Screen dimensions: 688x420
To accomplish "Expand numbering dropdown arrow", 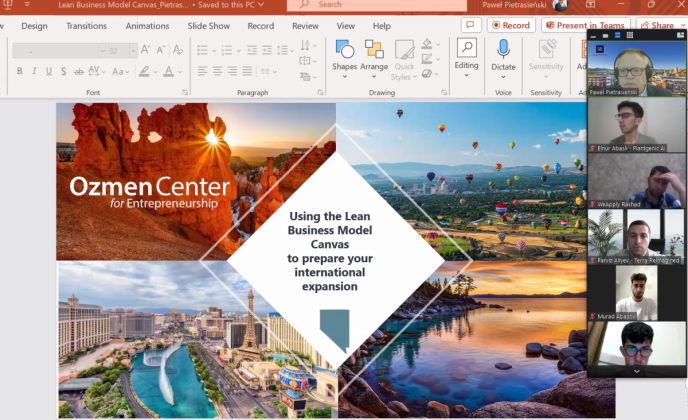I will (x=239, y=51).
